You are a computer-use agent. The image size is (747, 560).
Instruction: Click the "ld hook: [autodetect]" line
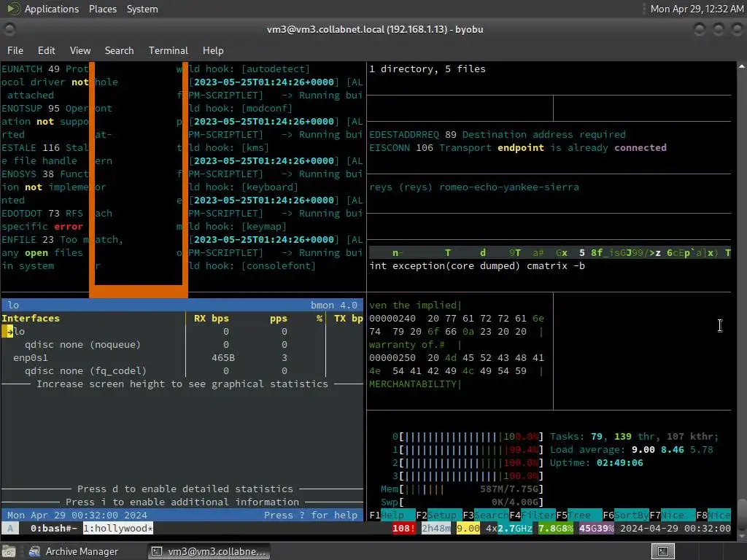tap(249, 69)
